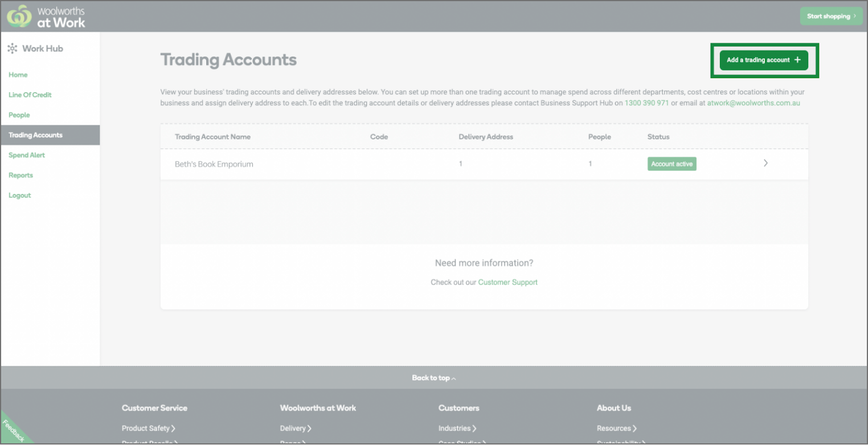Click the chevron next to Product Safety
The height and width of the screenshot is (445, 868).
pyautogui.click(x=175, y=428)
